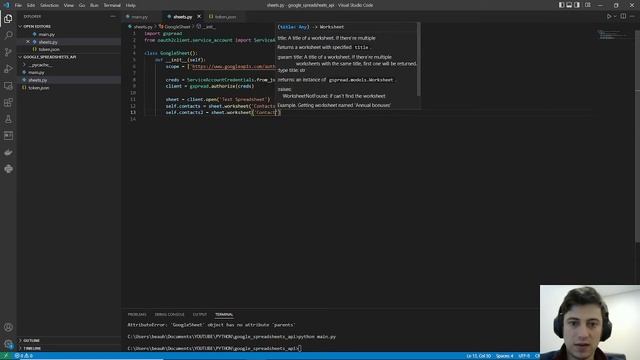Image resolution: width=640 pixels, height=360 pixels.
Task: Open the View menu
Action: click(69, 5)
